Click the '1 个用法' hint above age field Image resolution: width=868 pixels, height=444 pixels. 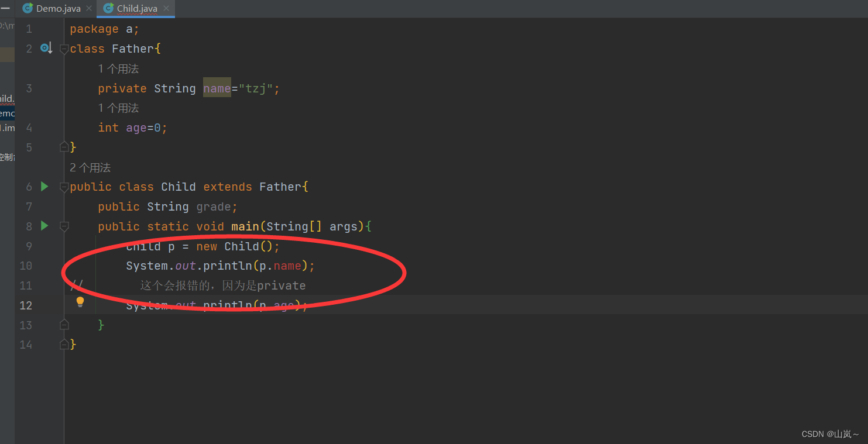coord(118,108)
